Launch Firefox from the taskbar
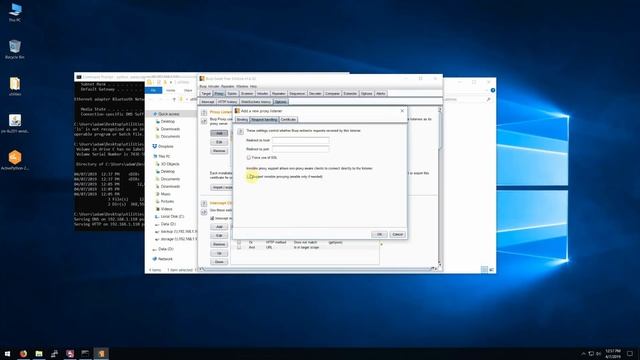The height and width of the screenshot is (360, 640). [x=23, y=353]
